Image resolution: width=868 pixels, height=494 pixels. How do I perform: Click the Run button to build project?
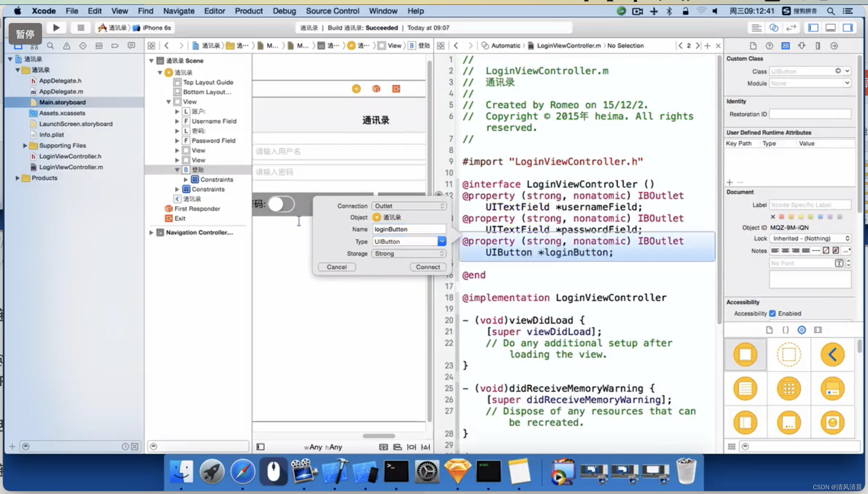(56, 27)
